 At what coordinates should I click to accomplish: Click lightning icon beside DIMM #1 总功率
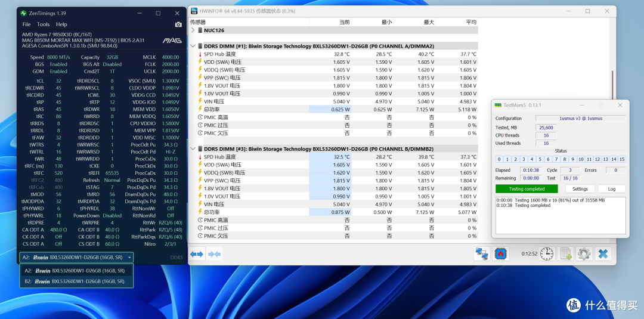click(200, 109)
